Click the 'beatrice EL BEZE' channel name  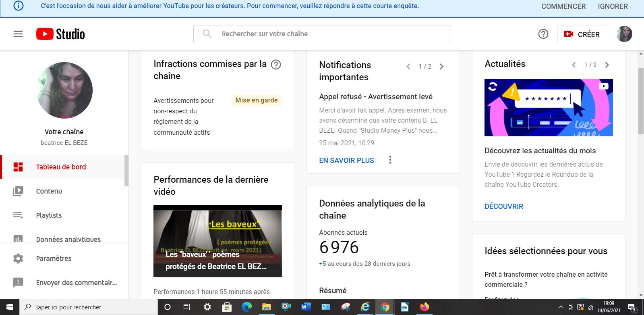(64, 143)
